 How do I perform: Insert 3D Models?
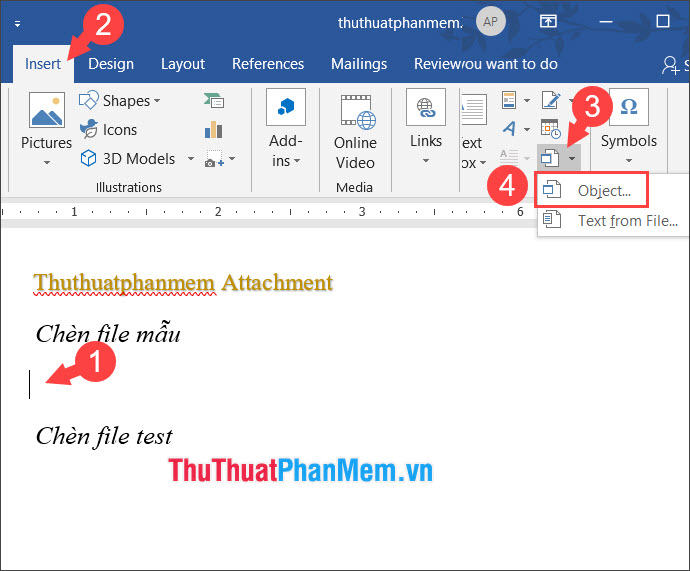[128, 158]
